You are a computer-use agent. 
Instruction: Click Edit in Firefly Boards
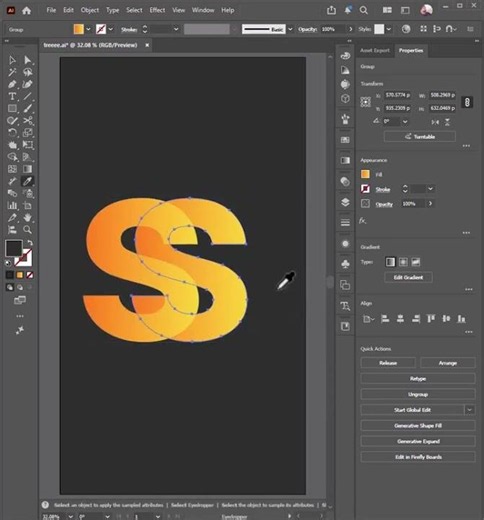click(418, 457)
